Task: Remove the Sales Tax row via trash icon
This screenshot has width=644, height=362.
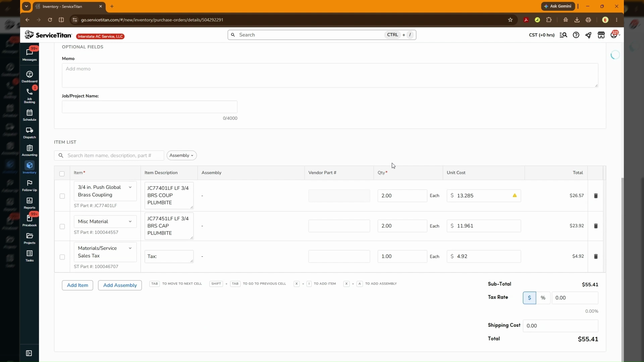Action: [596, 256]
